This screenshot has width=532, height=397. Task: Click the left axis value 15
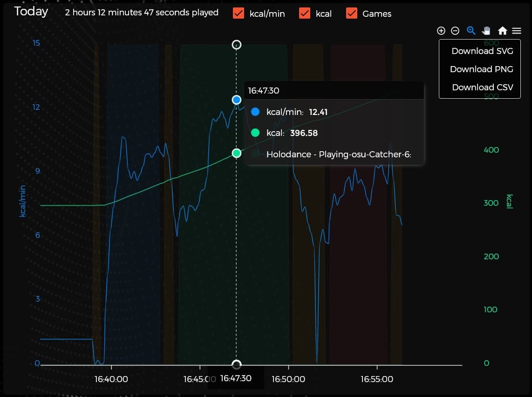(x=36, y=43)
